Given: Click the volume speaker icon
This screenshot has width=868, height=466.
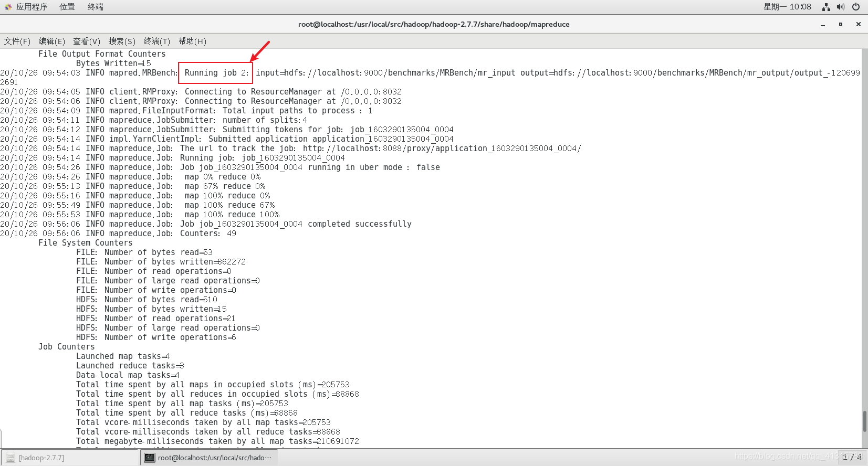Looking at the screenshot, I should click(841, 7).
